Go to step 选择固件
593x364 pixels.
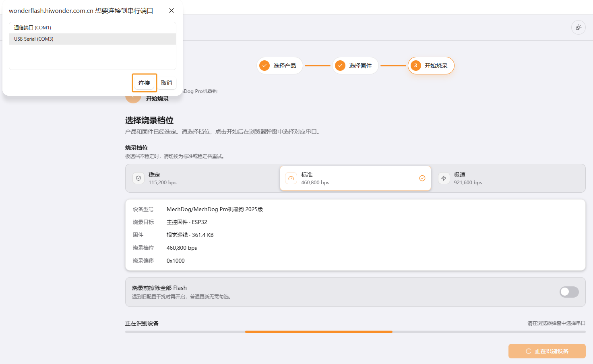[355, 66]
